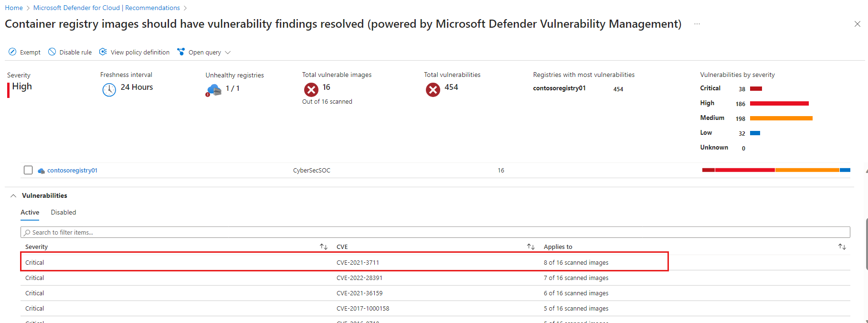Open the more options ellipsis menu
Screen dimensions: 868x323
(697, 24)
